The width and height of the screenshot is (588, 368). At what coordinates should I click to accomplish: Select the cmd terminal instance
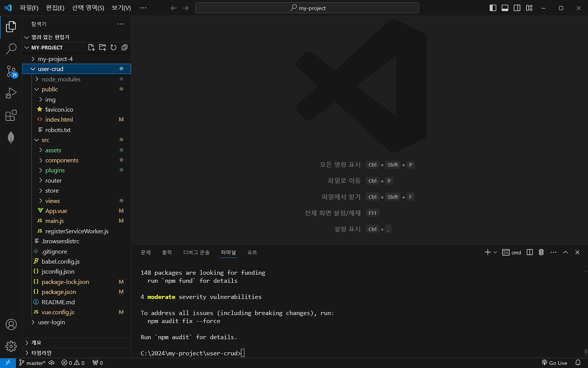[x=512, y=252]
